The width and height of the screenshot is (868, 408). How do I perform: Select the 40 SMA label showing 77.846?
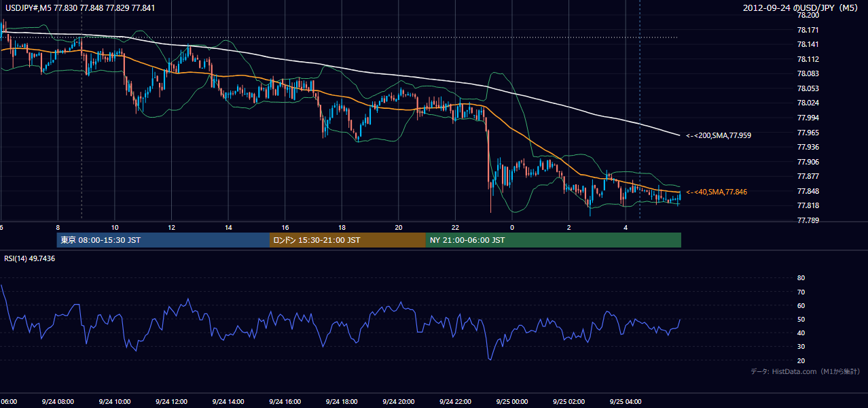[717, 192]
